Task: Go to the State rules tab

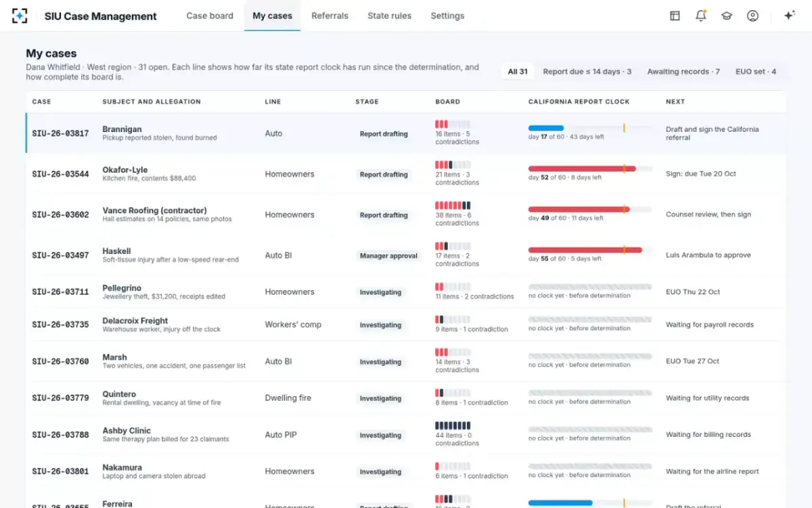Action: tap(389, 16)
